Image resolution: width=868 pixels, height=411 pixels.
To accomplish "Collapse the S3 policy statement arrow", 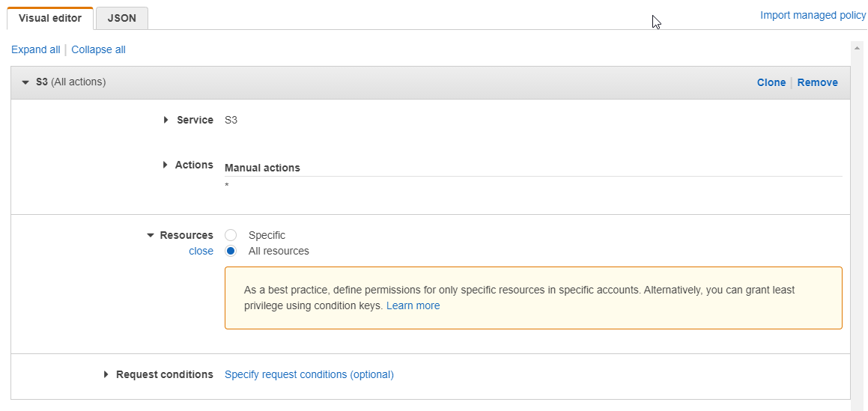I will tap(25, 82).
